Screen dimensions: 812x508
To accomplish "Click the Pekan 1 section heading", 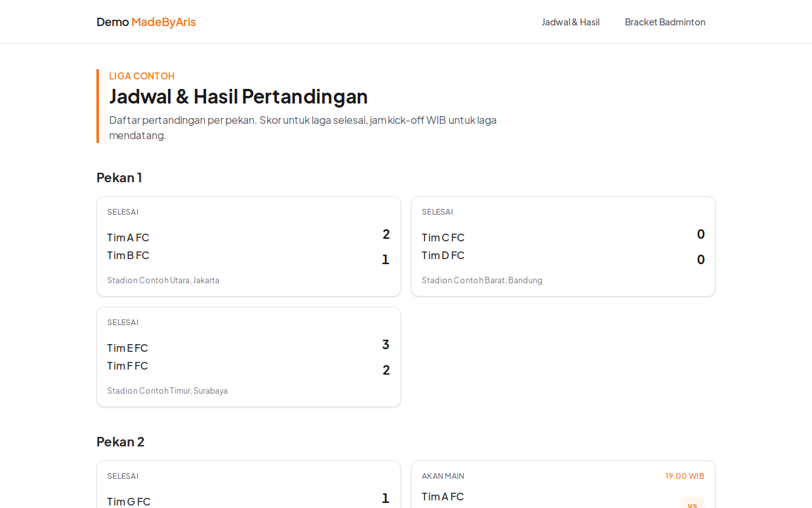I will pyautogui.click(x=119, y=177).
